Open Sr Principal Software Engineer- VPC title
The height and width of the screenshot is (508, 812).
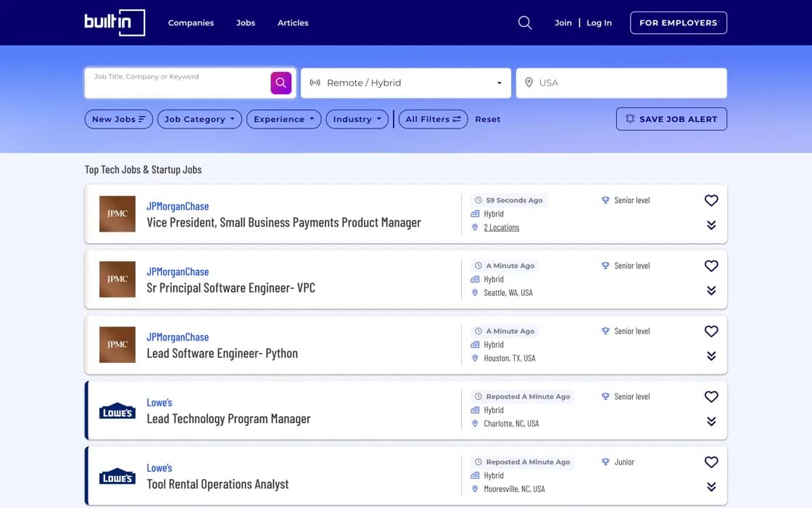231,287
